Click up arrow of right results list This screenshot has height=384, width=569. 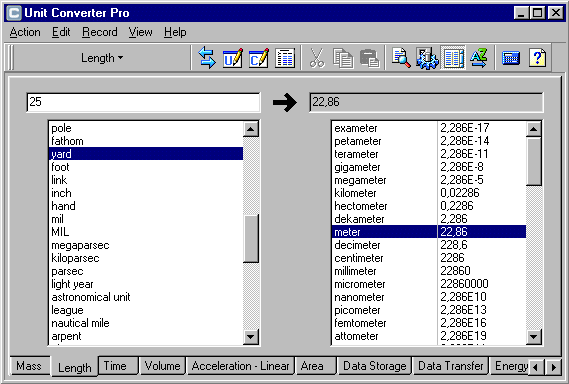[533, 129]
